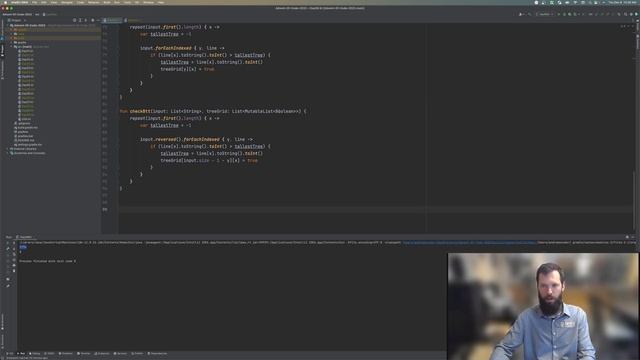This screenshot has height=360, width=640.
Task: Click the highlighted first output value in console
Action: pyautogui.click(x=23, y=247)
